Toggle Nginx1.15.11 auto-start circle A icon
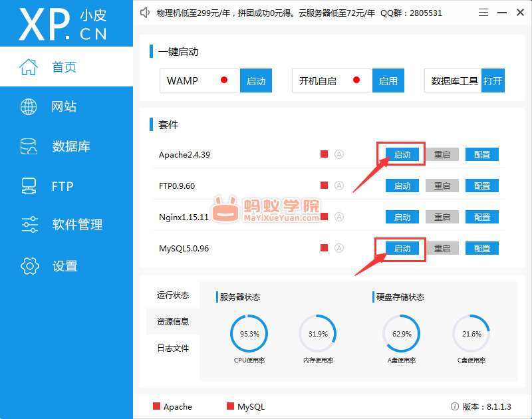Screen dimensions: 532x419 pyautogui.click(x=339, y=217)
